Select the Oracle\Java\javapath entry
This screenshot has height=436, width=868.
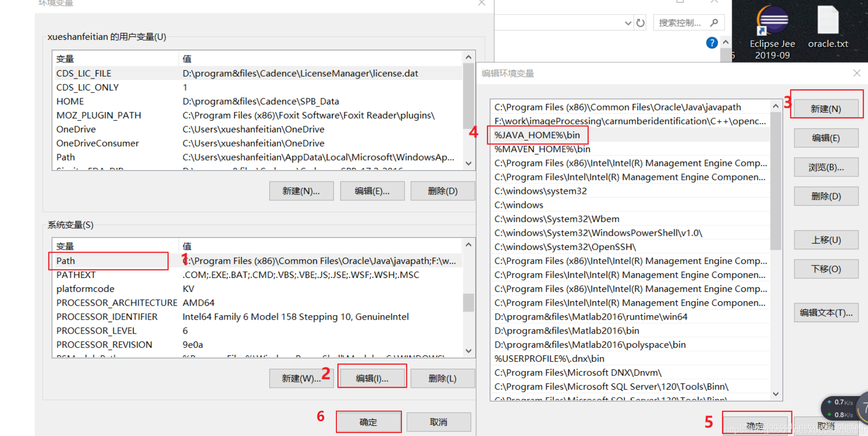(630, 107)
